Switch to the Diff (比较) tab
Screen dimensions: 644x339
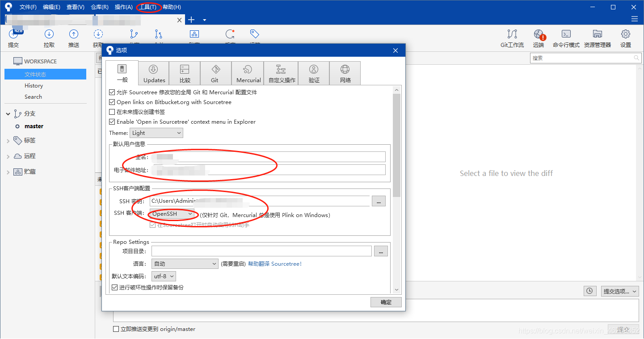(x=185, y=73)
